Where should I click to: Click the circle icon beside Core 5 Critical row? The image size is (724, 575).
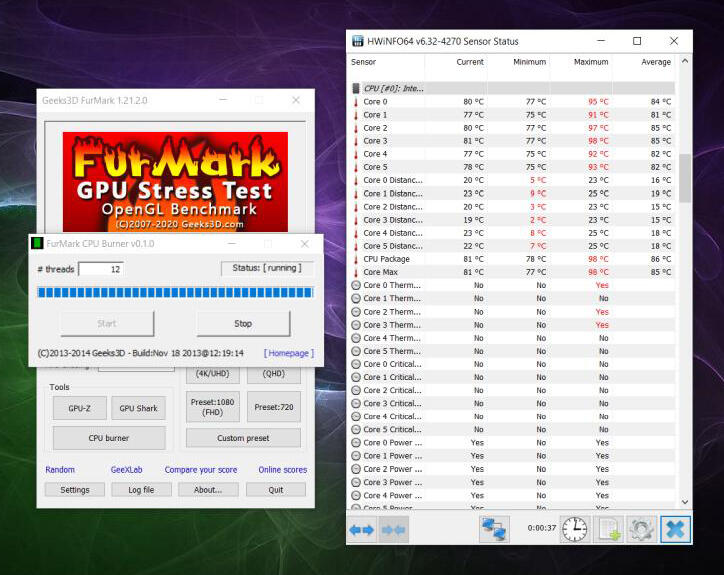[x=356, y=430]
